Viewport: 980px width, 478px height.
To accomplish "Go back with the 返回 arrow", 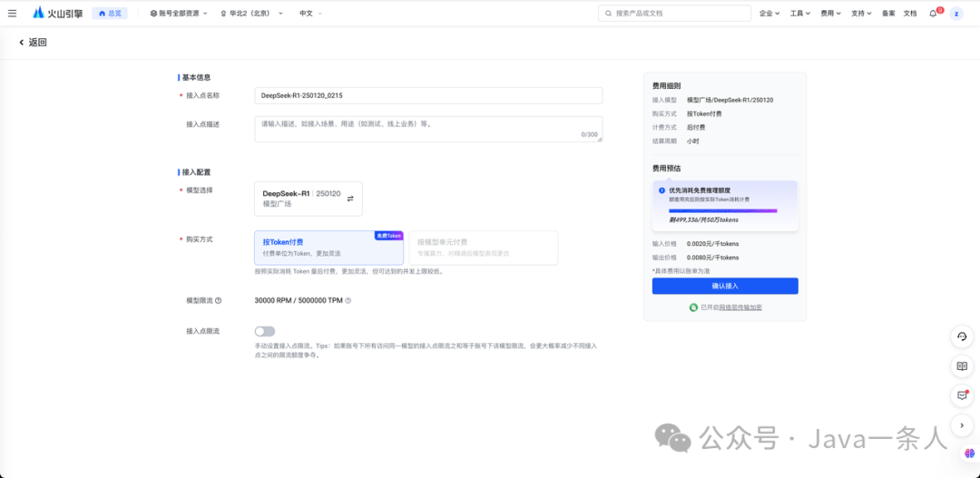I will (33, 43).
